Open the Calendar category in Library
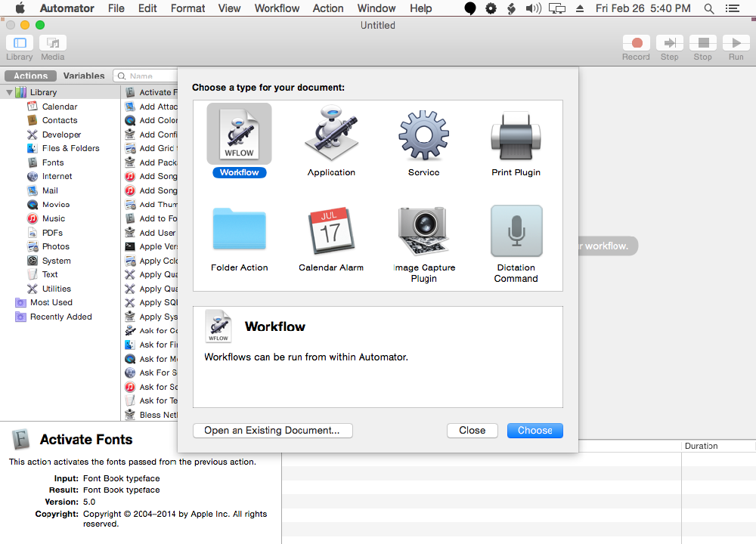 pos(59,107)
